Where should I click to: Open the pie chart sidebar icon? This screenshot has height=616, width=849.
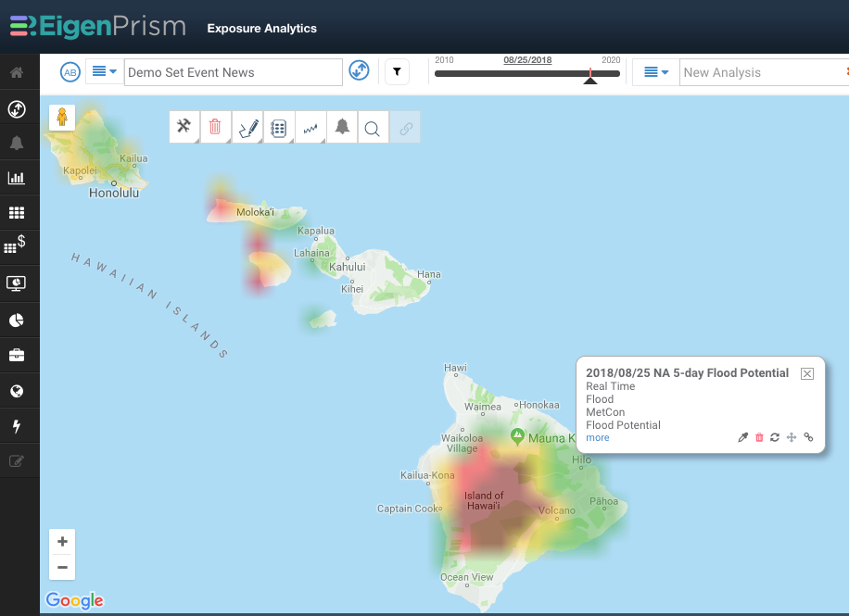17,321
